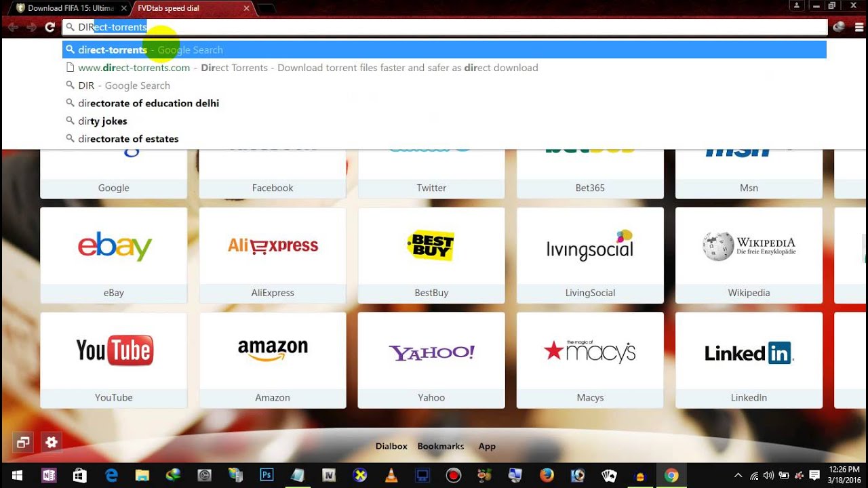Launch OneNote from taskbar

(48, 475)
